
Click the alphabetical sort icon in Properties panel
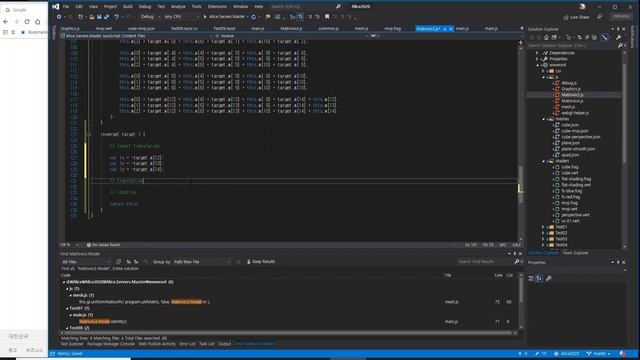pyautogui.click(x=539, y=278)
